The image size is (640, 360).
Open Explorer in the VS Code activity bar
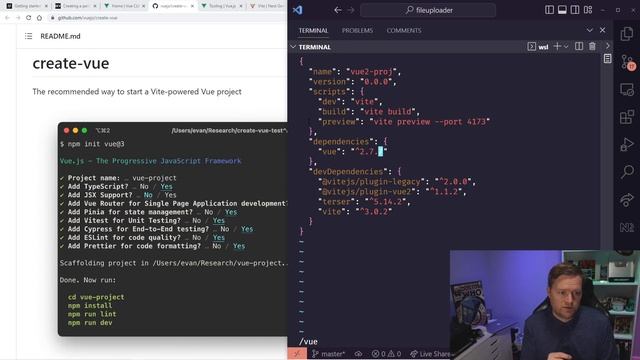[627, 34]
